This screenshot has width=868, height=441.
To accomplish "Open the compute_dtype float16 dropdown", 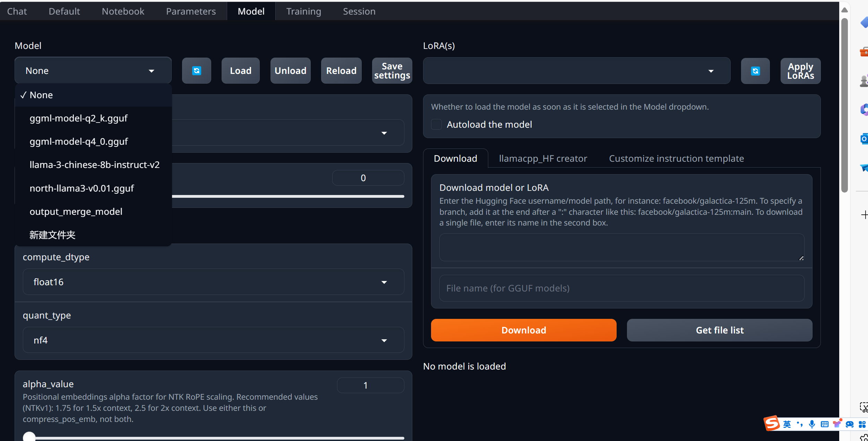I will point(213,282).
